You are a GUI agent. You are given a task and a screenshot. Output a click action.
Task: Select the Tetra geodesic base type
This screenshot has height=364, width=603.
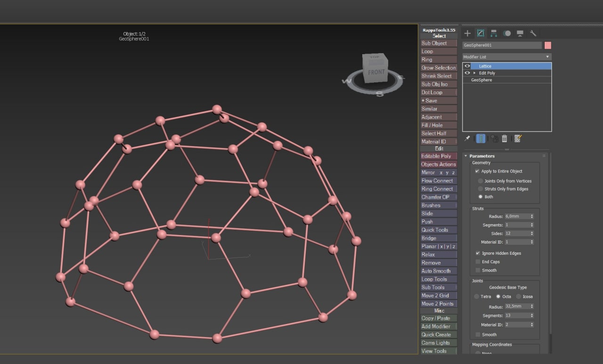pyautogui.click(x=477, y=297)
